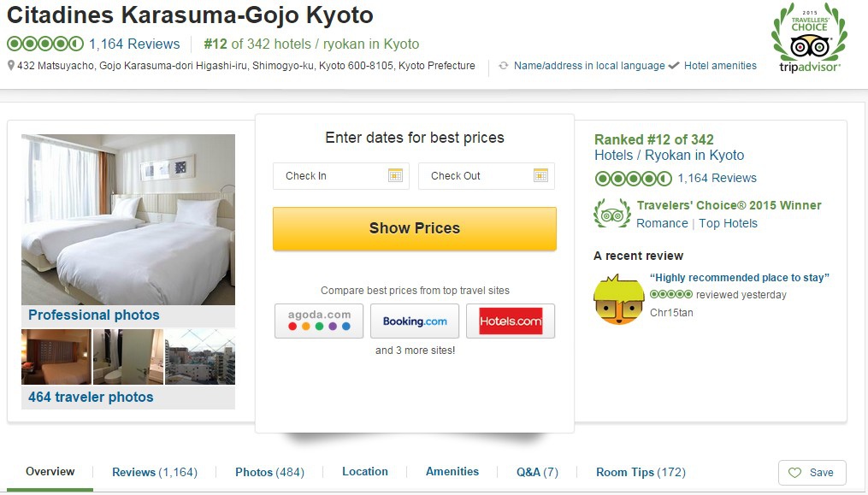Open the main professional bedroom photo

coord(128,220)
